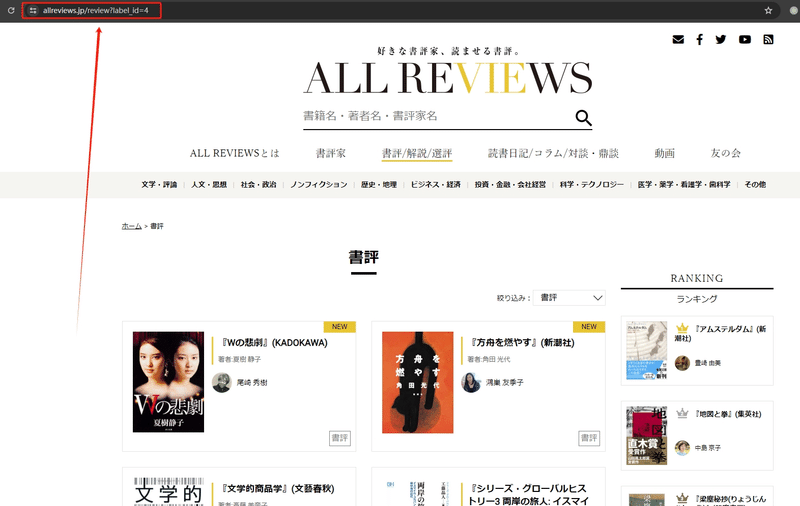Click reviewer name 中島 京子
800x506 pixels.
click(708, 448)
